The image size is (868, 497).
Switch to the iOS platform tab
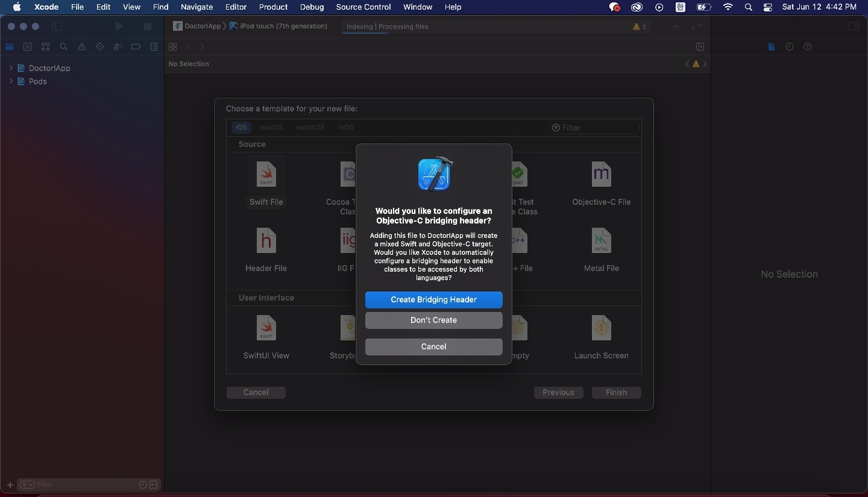[x=241, y=127]
